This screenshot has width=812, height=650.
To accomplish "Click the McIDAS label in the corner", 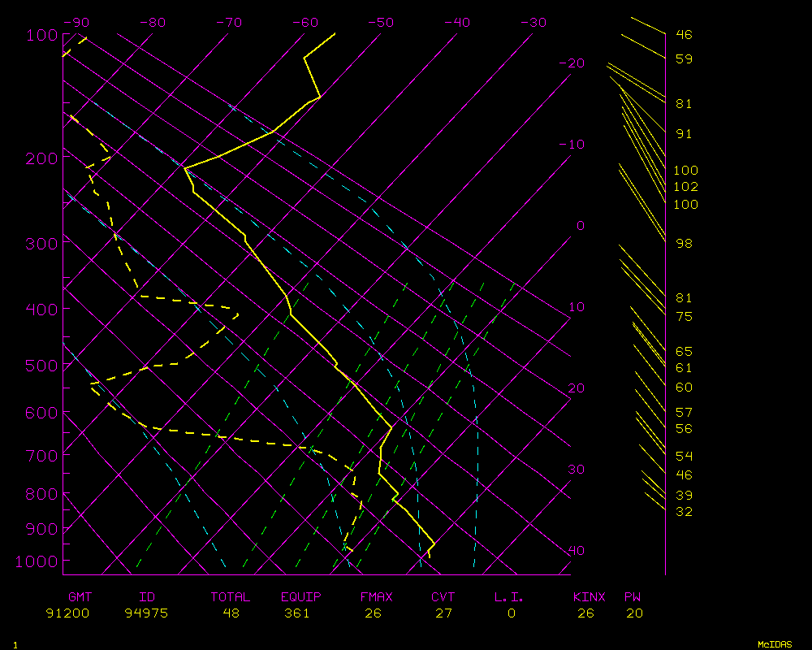I will tap(775, 644).
